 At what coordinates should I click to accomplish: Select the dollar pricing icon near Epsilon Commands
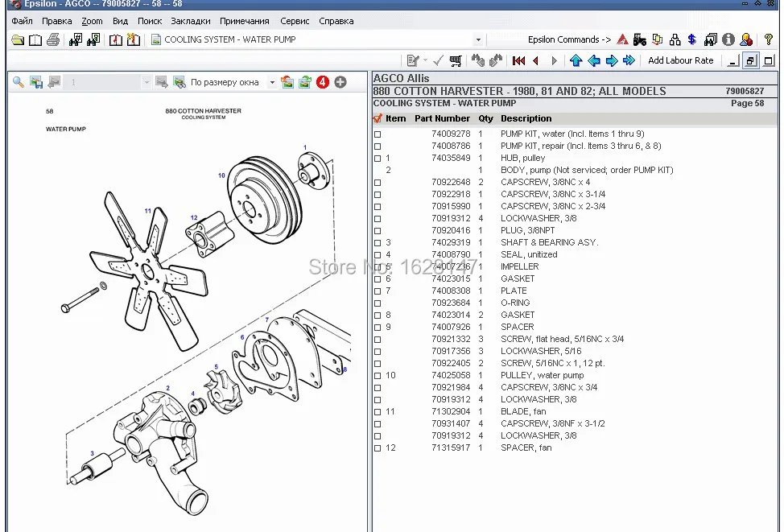(691, 39)
